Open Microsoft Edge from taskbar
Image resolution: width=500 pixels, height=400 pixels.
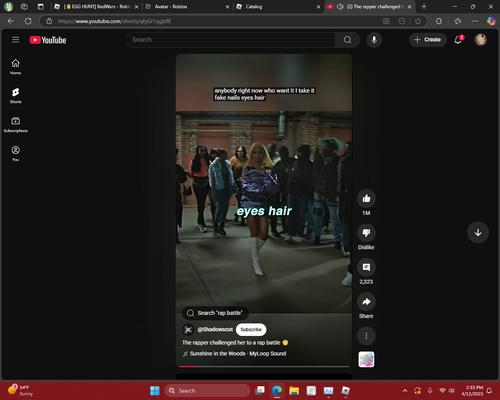(x=277, y=391)
